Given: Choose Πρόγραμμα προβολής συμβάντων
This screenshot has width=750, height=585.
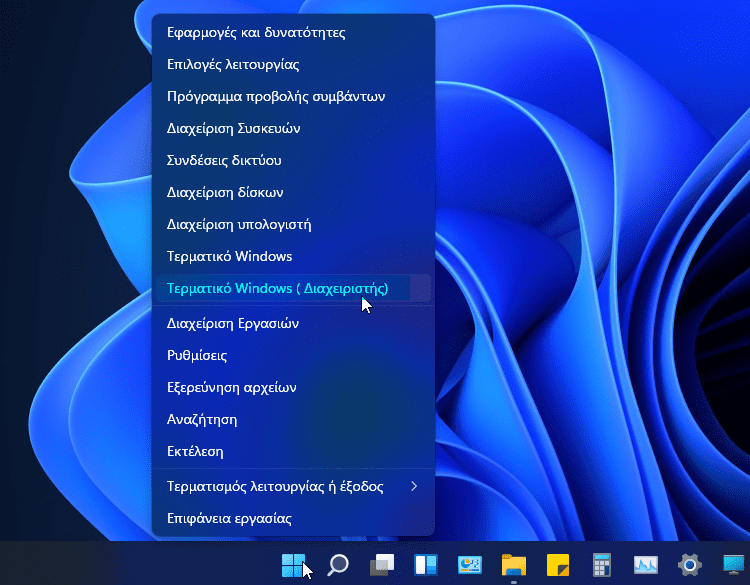Looking at the screenshot, I should (293, 97).
